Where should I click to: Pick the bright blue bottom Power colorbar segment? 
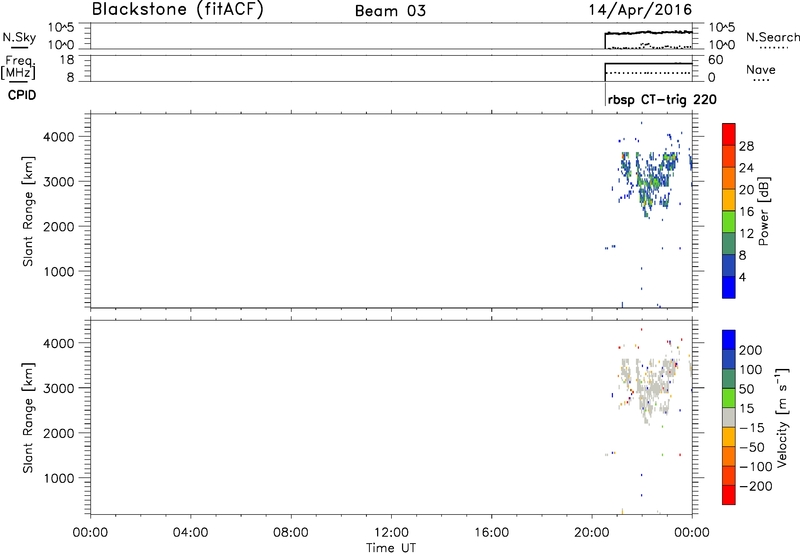pyautogui.click(x=729, y=287)
